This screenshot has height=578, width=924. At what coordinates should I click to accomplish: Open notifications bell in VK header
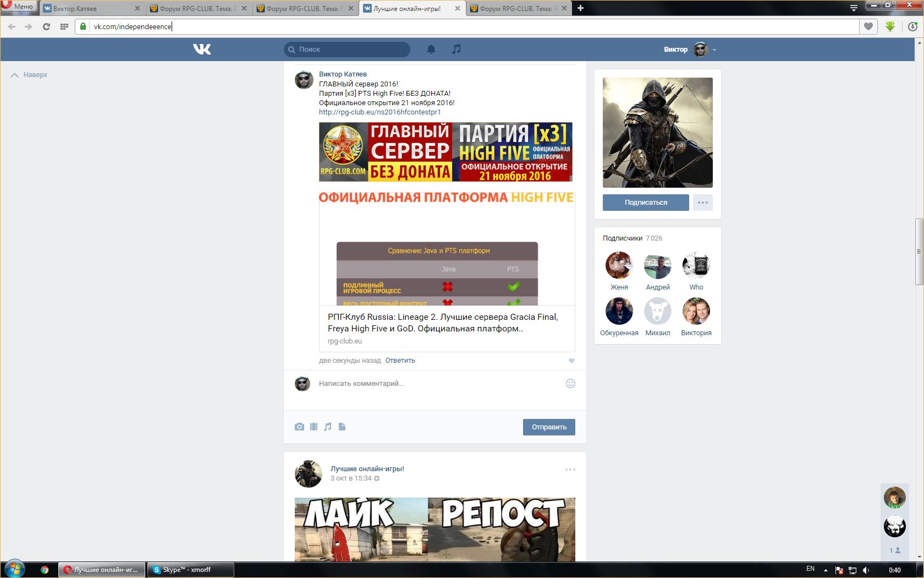coord(431,50)
